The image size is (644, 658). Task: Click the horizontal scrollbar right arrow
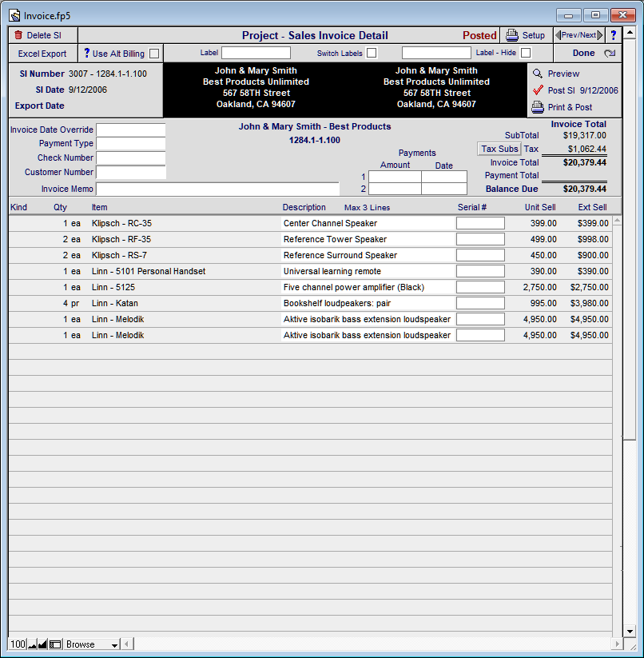tap(617, 644)
